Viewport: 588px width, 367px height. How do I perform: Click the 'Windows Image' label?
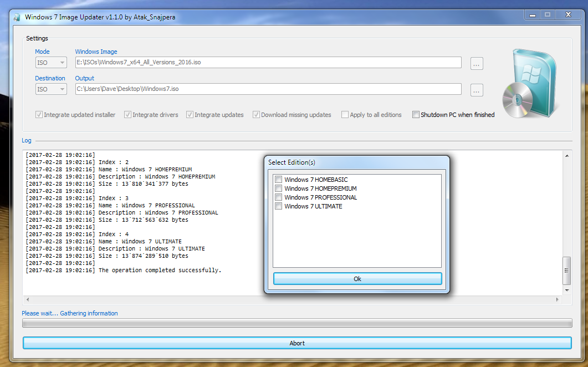pos(96,52)
